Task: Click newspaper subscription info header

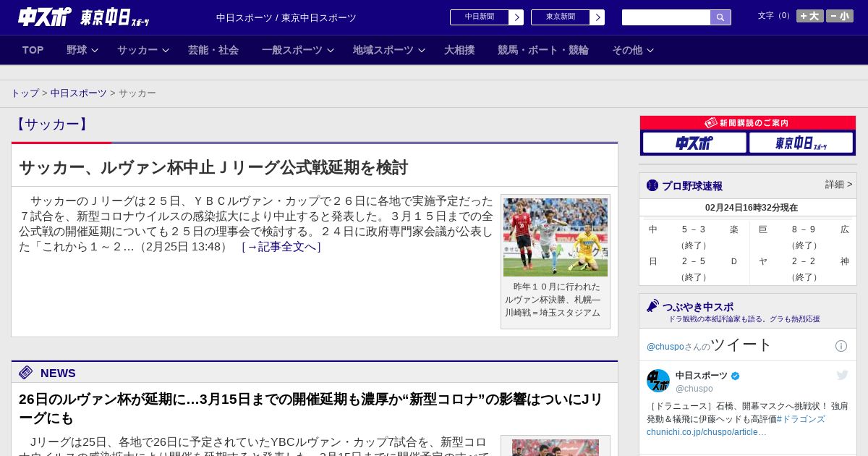Action: [748, 123]
